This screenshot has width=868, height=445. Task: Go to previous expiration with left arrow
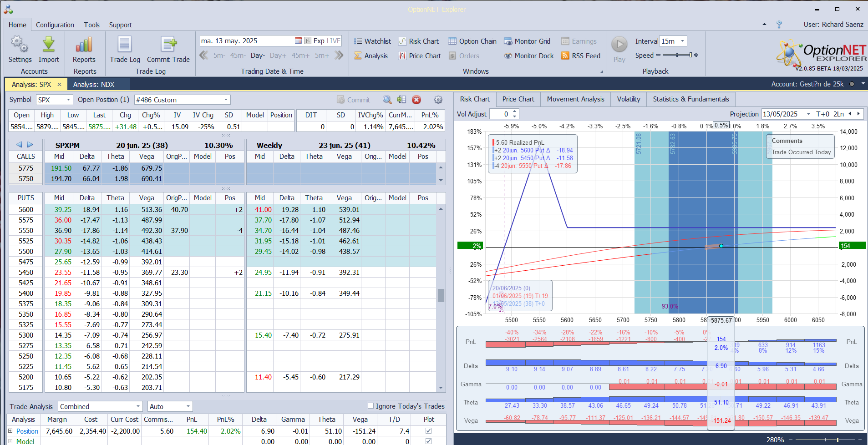(19, 145)
